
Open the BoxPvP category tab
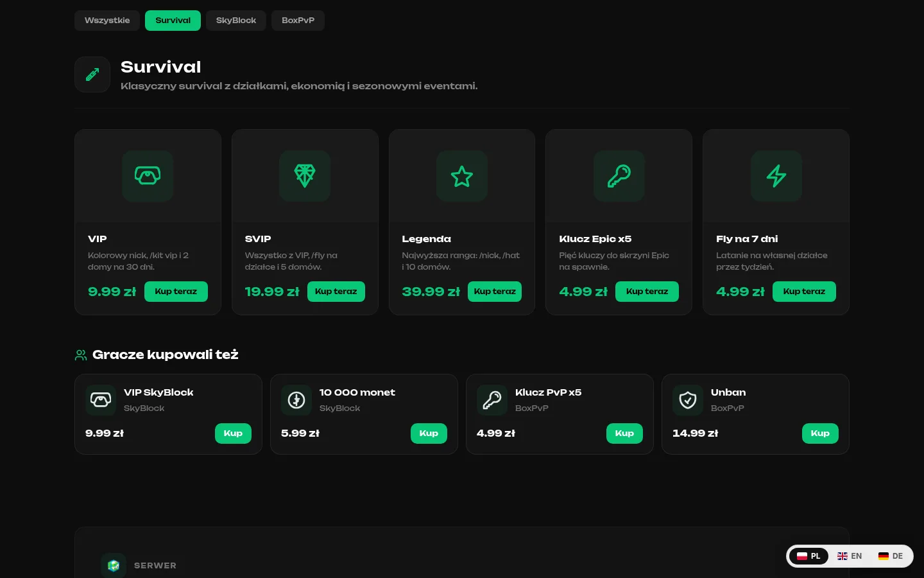coord(298,21)
